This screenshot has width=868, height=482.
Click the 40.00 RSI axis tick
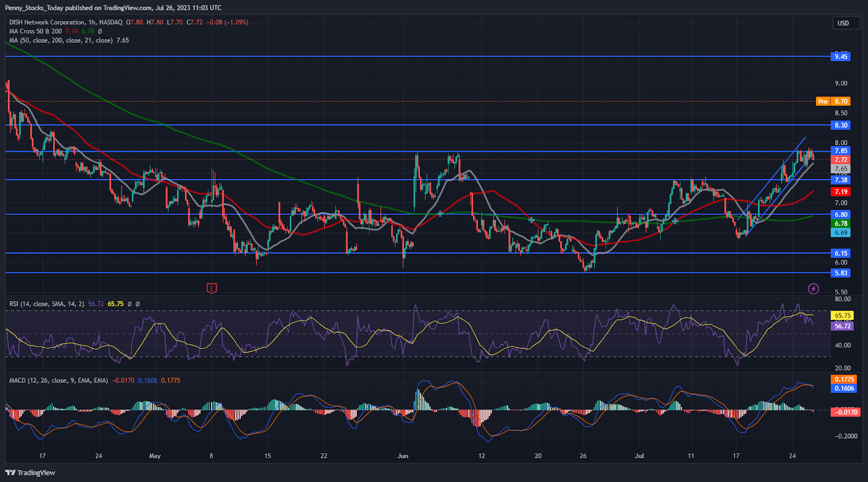pos(843,345)
